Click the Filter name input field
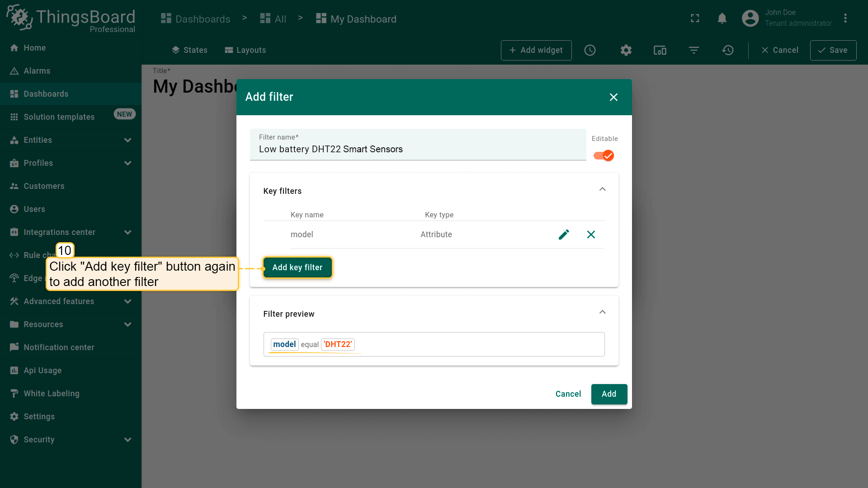Image resolution: width=868 pixels, height=488 pixels. pyautogui.click(x=418, y=149)
